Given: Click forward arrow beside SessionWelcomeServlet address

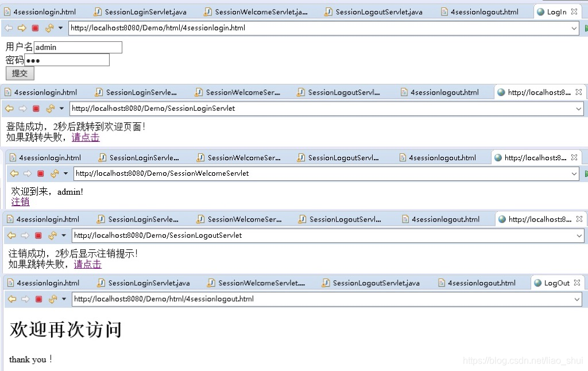Looking at the screenshot, I should 28,173.
